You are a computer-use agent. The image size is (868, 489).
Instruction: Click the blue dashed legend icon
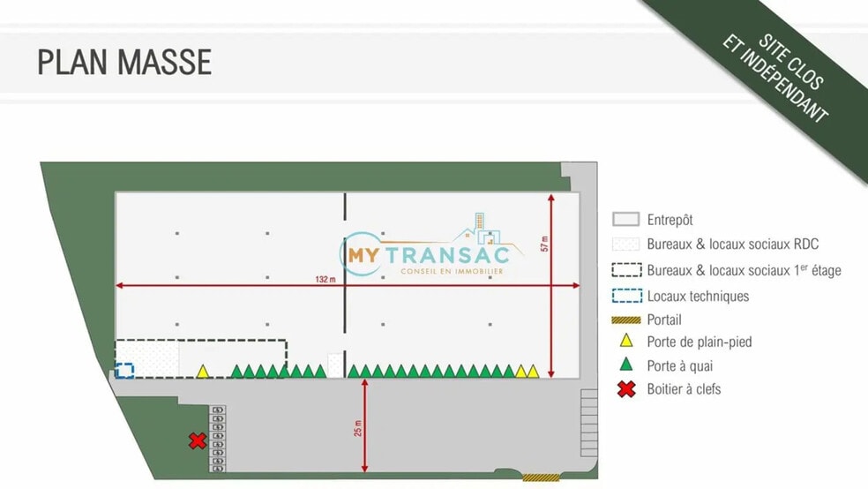626,296
